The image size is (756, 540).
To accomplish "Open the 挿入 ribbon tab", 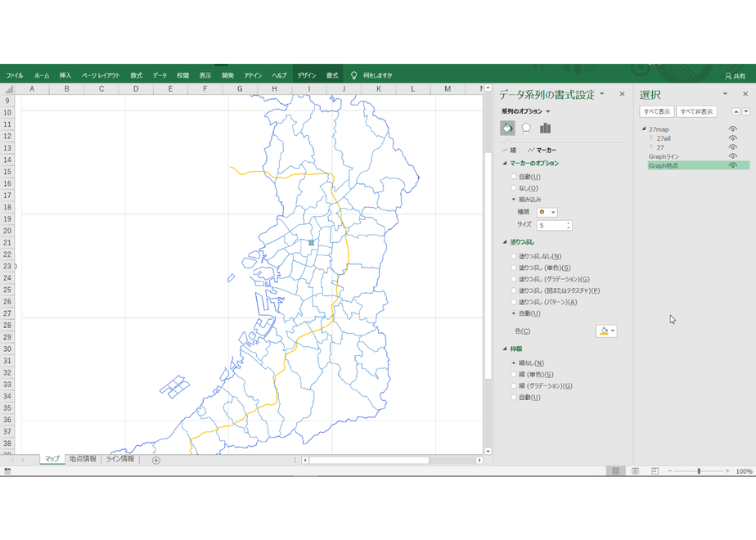I will coord(65,75).
